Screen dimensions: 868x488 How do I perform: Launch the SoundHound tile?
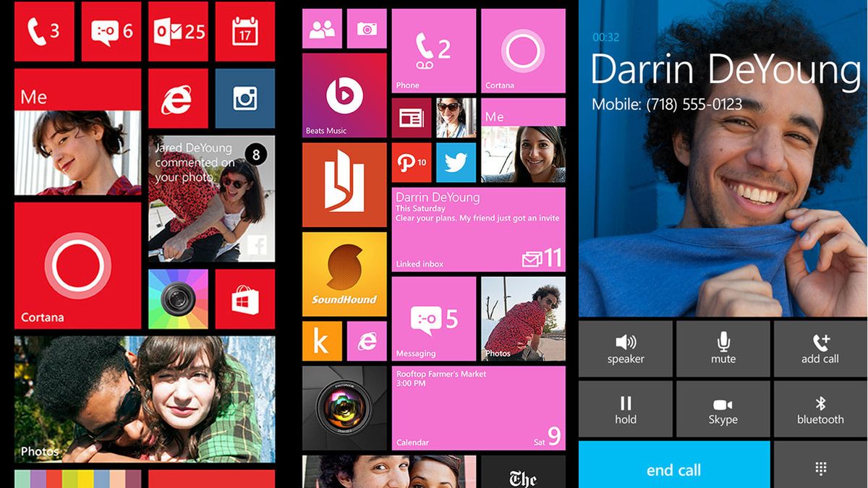click(344, 275)
